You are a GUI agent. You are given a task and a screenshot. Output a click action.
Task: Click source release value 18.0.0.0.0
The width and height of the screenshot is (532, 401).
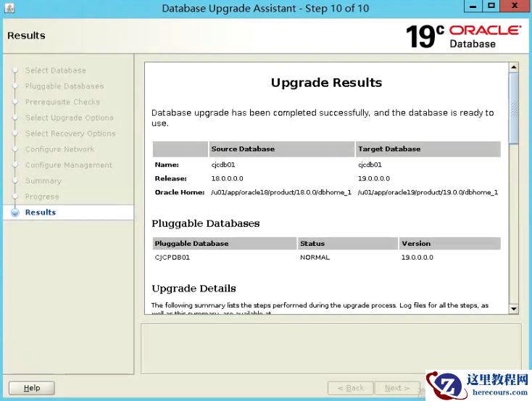pos(227,178)
